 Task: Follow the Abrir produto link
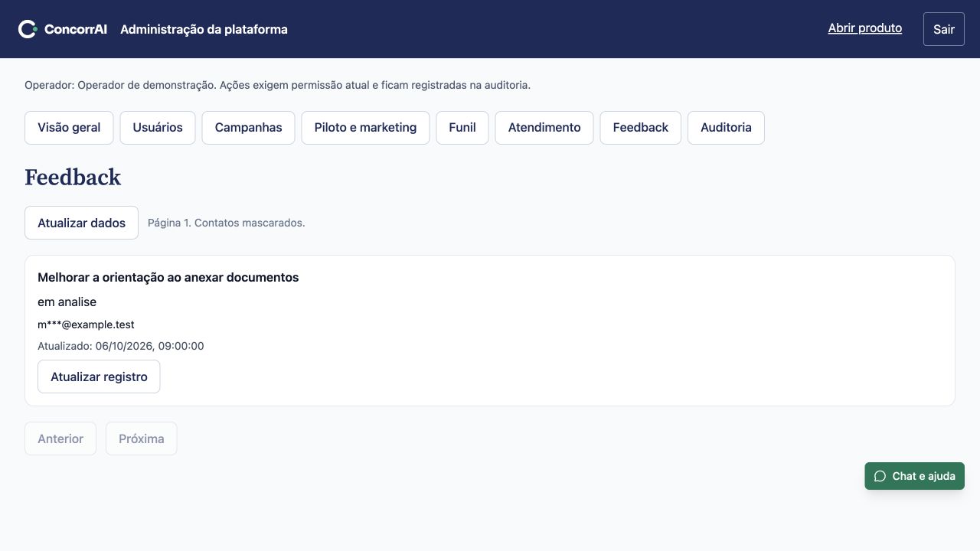pyautogui.click(x=865, y=28)
